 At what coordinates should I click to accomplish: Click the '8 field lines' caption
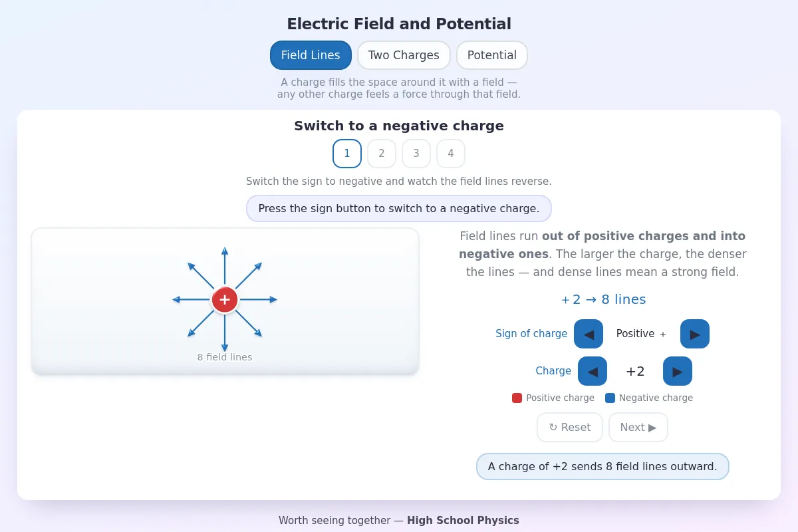225,357
